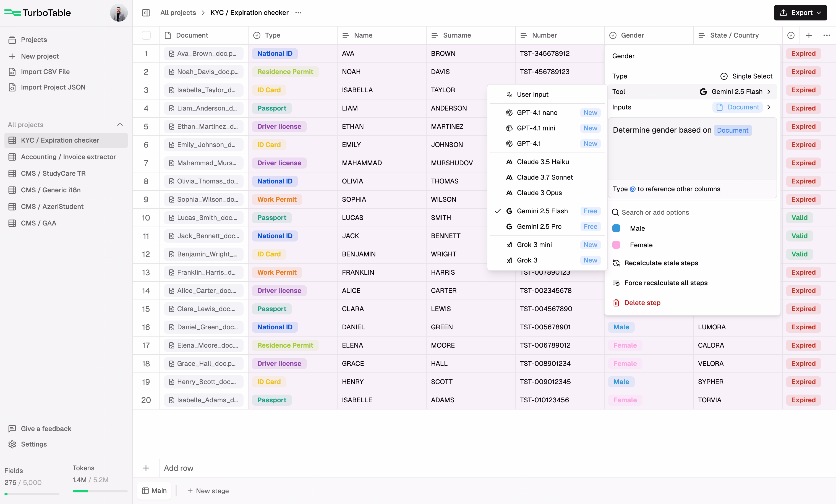Expand the Inputs Document row

692,107
